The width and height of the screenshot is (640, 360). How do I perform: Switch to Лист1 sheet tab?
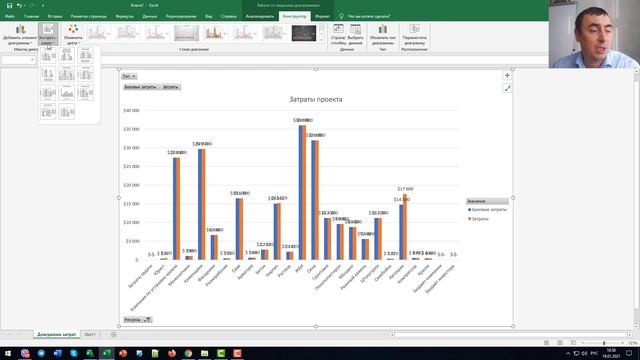coord(90,334)
